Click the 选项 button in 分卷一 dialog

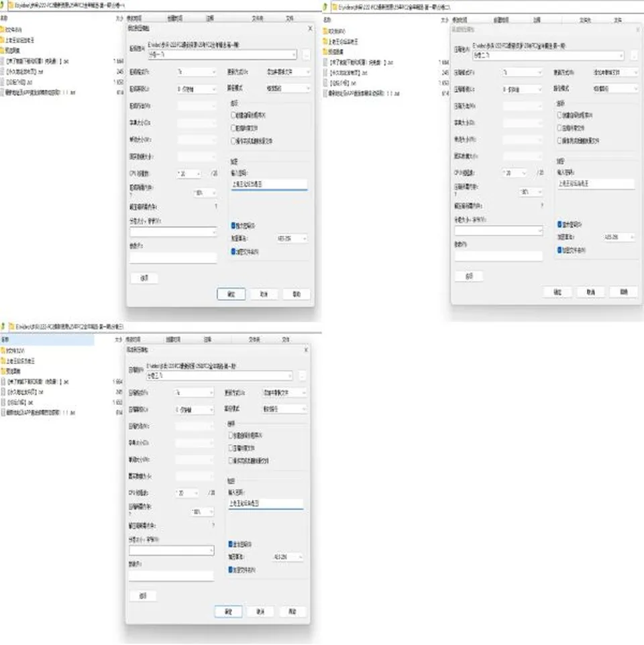coord(144,278)
